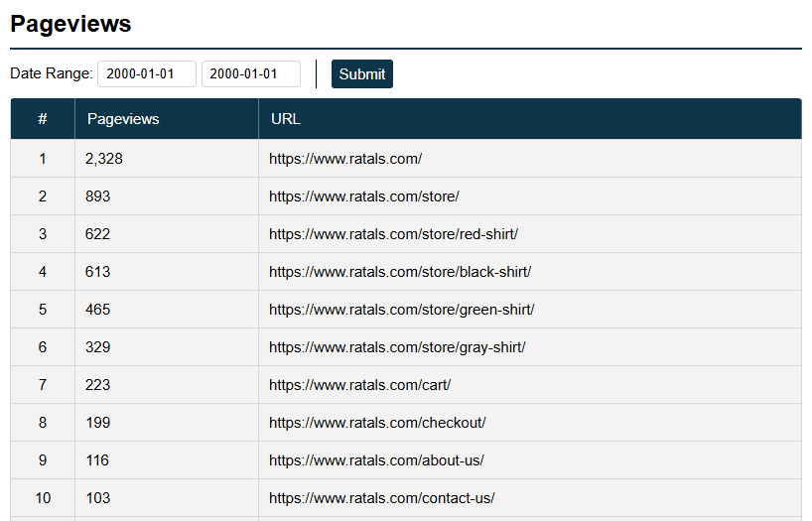Image resolution: width=812 pixels, height=521 pixels.
Task: Select the ratals.com homepage URL
Action: (x=345, y=159)
